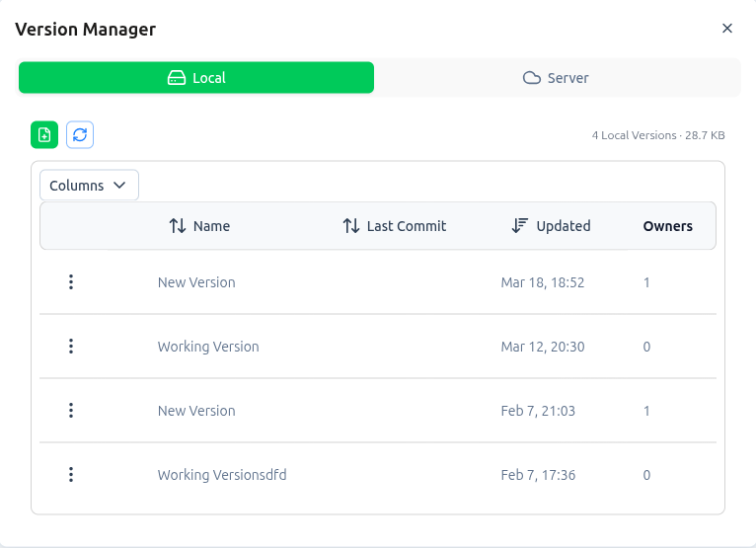Close the Version Manager dialog

tap(727, 29)
